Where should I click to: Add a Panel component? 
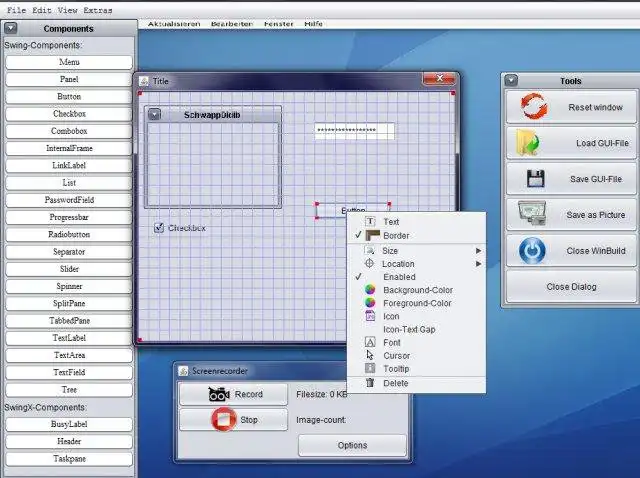[69, 79]
